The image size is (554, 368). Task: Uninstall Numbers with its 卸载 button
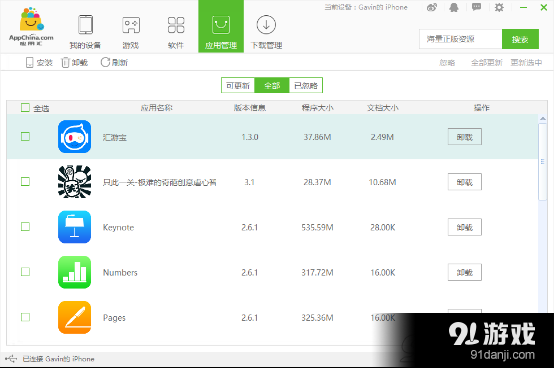tap(465, 273)
